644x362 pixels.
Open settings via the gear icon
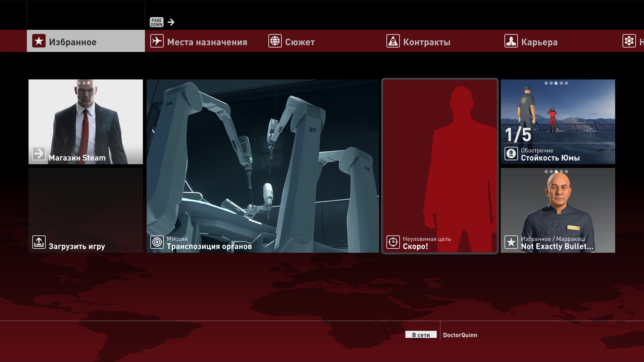click(x=629, y=41)
